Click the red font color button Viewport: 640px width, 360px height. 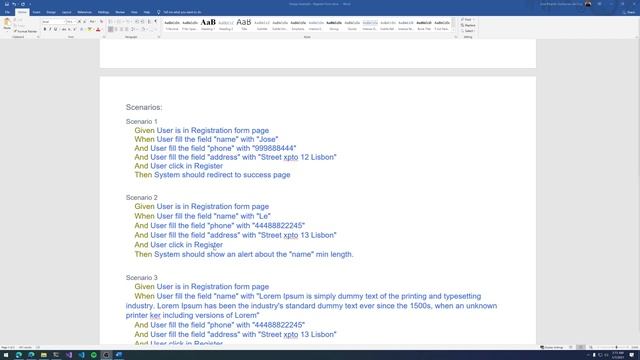[x=98, y=29]
